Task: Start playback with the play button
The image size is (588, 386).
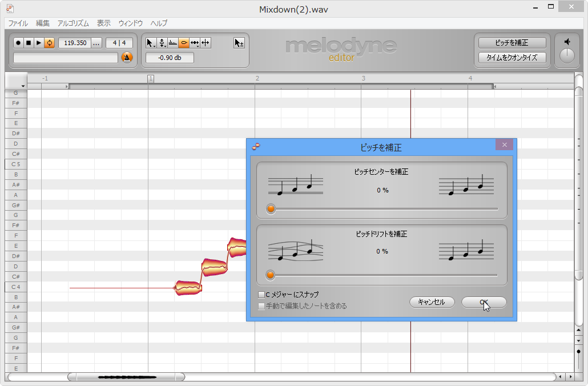Action: point(39,43)
